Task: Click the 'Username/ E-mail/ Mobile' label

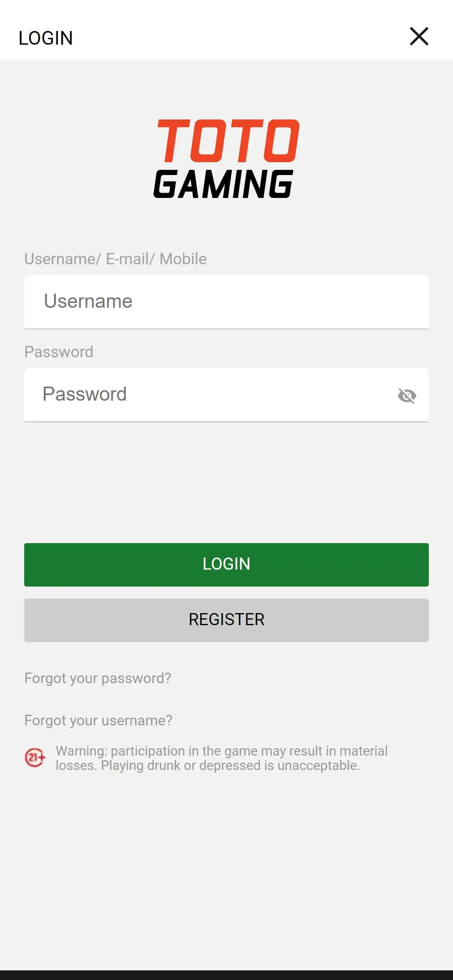Action: (x=116, y=259)
